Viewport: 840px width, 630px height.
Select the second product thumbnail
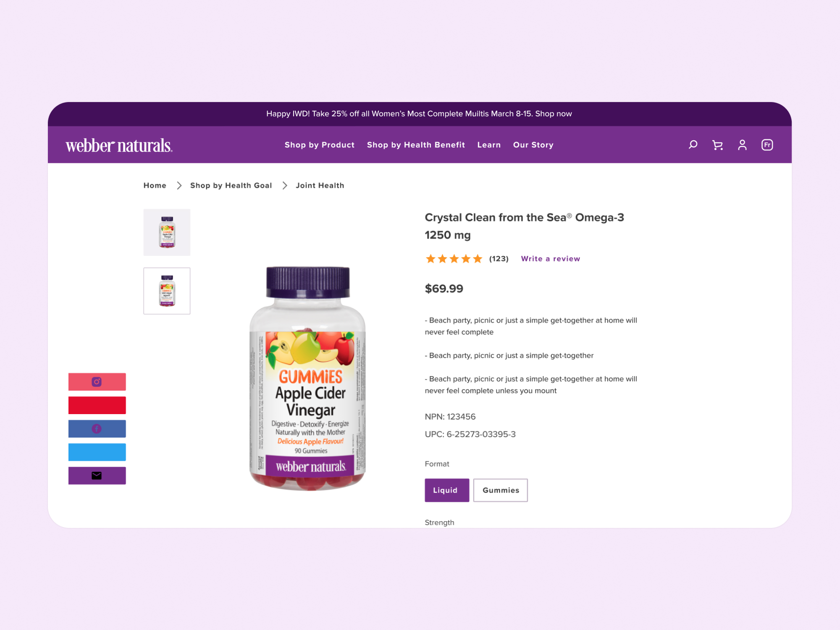[x=167, y=291]
